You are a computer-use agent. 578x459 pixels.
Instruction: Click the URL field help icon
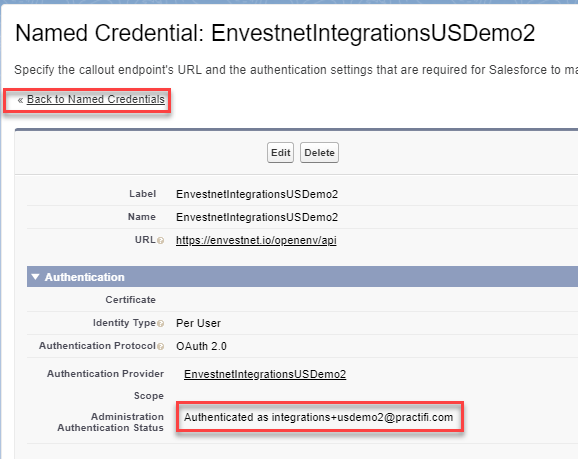pos(160,241)
